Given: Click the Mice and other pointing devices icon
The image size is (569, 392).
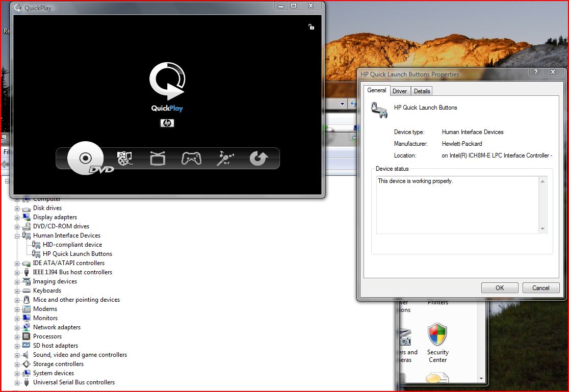Looking at the screenshot, I should [26, 300].
